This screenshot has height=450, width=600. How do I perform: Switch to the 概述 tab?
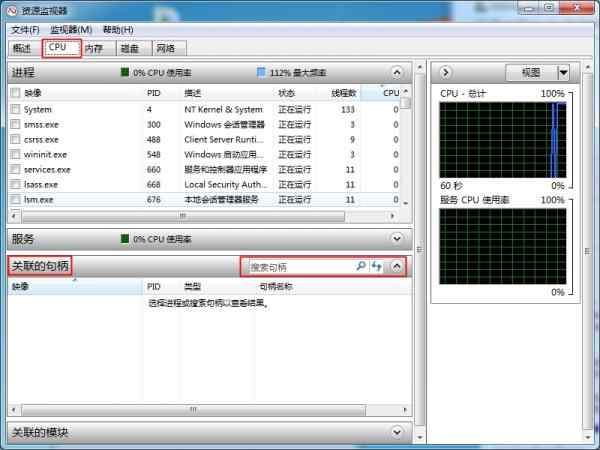[23, 48]
